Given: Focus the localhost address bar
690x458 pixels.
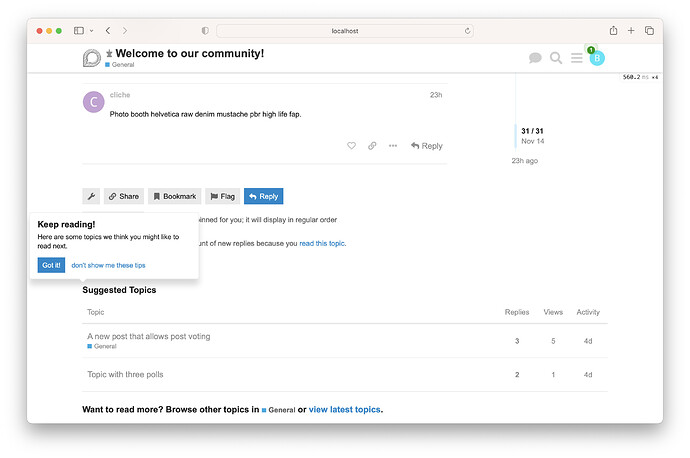Looking at the screenshot, I should [x=345, y=31].
